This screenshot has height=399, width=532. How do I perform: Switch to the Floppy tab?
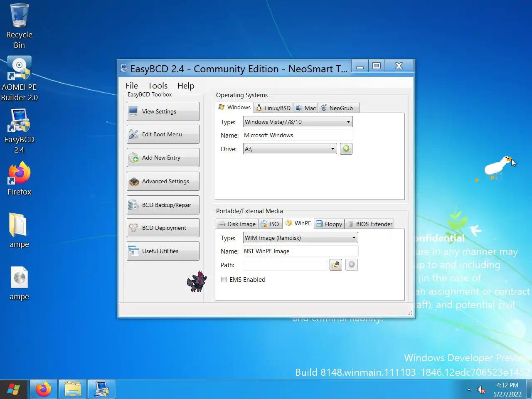[x=329, y=224]
